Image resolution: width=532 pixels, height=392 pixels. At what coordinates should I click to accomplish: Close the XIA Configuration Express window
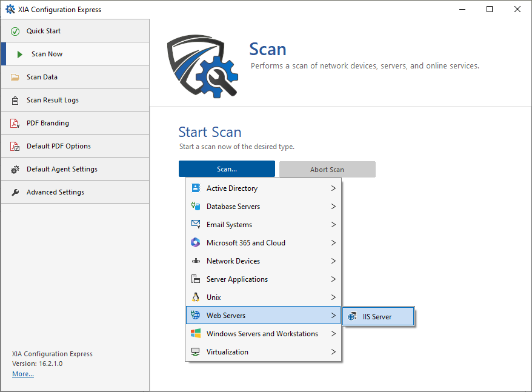pyautogui.click(x=517, y=9)
